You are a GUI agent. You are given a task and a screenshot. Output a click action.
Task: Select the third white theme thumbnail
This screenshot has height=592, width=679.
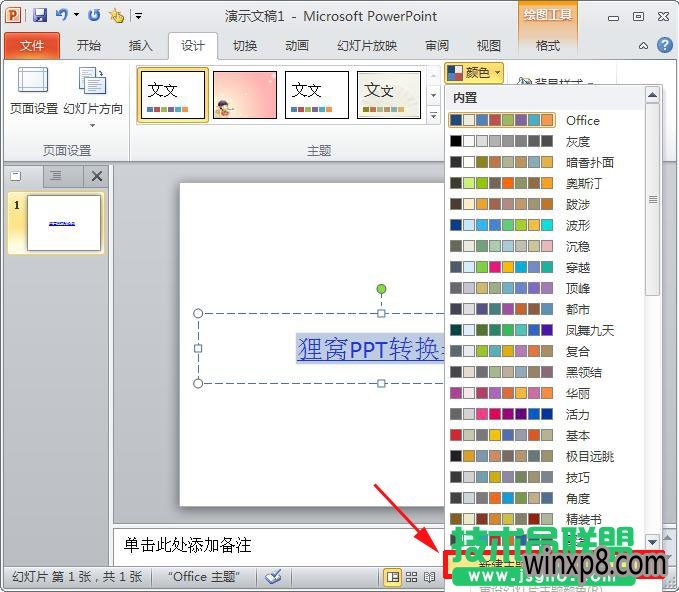317,95
